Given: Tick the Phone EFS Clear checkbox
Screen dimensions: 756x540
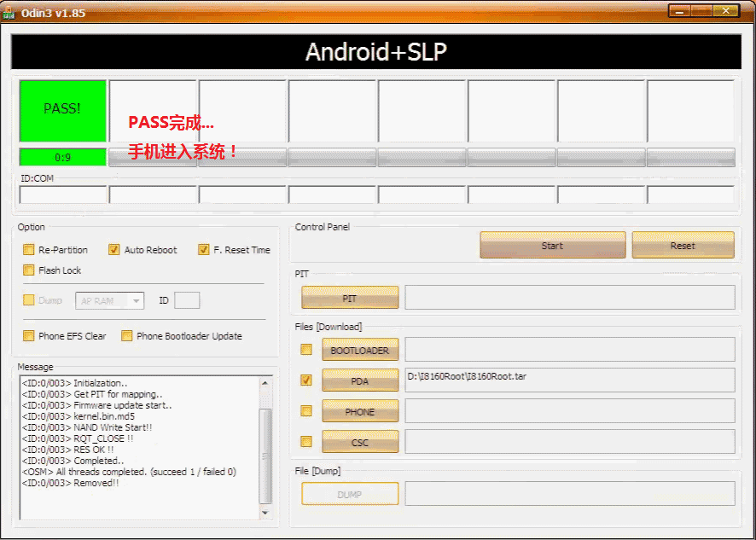Looking at the screenshot, I should (29, 335).
